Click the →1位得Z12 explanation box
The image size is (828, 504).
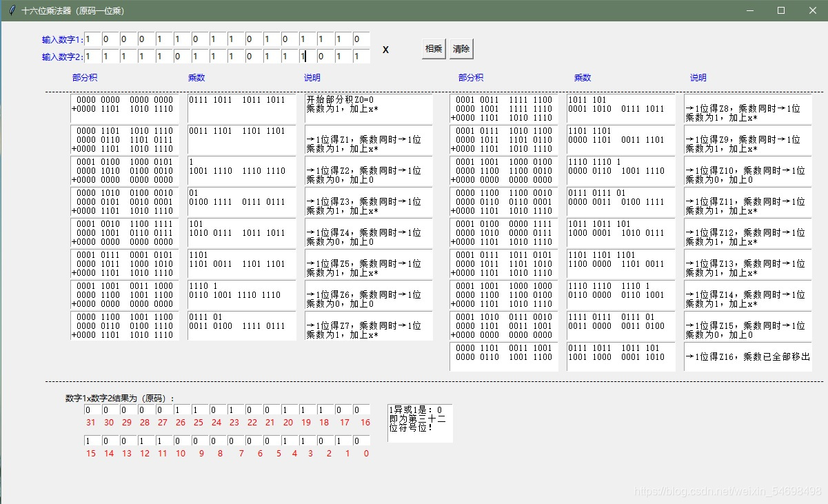[748, 232]
